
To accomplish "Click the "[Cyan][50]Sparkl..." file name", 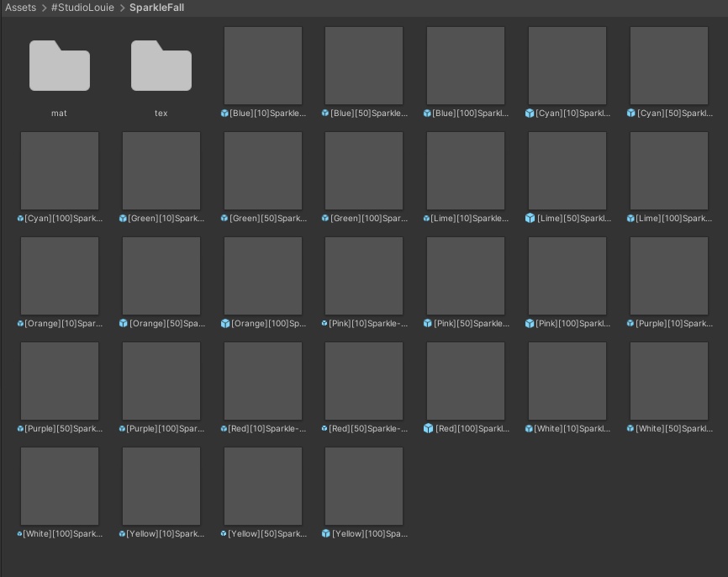I will (x=675, y=113).
